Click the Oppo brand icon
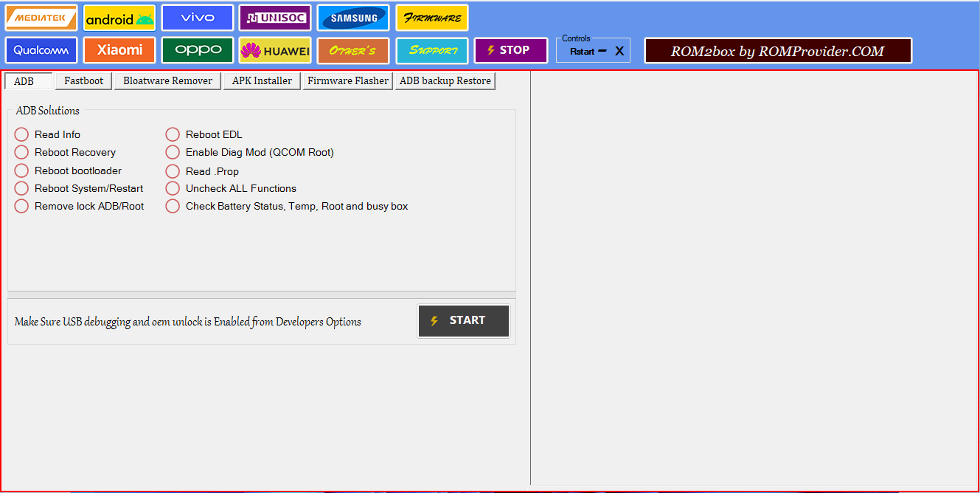 [x=197, y=50]
